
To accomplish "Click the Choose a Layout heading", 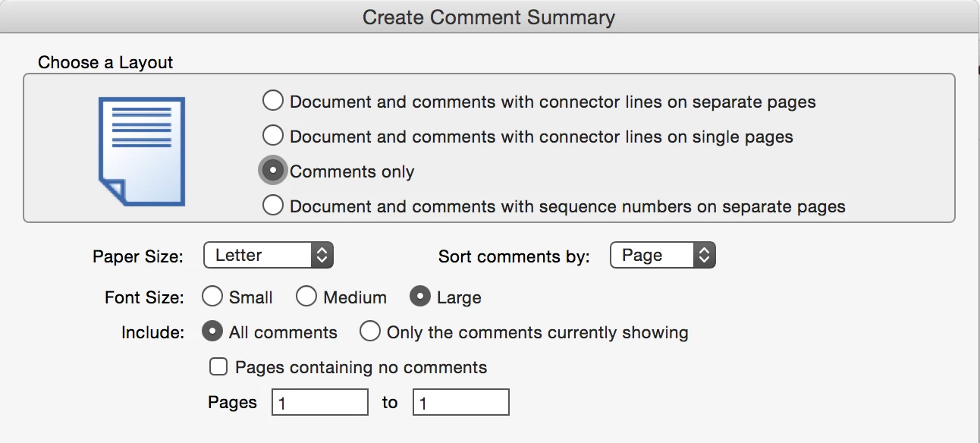I will pyautogui.click(x=105, y=62).
